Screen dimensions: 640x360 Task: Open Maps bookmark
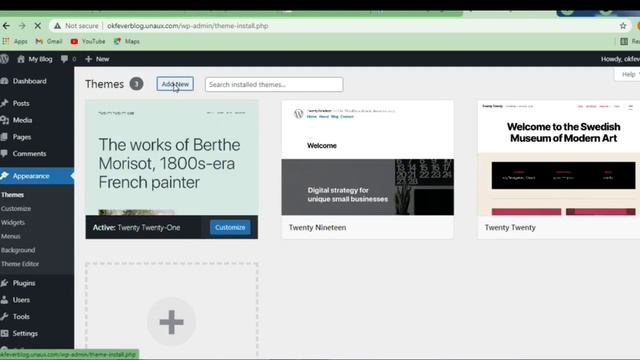pos(127,41)
